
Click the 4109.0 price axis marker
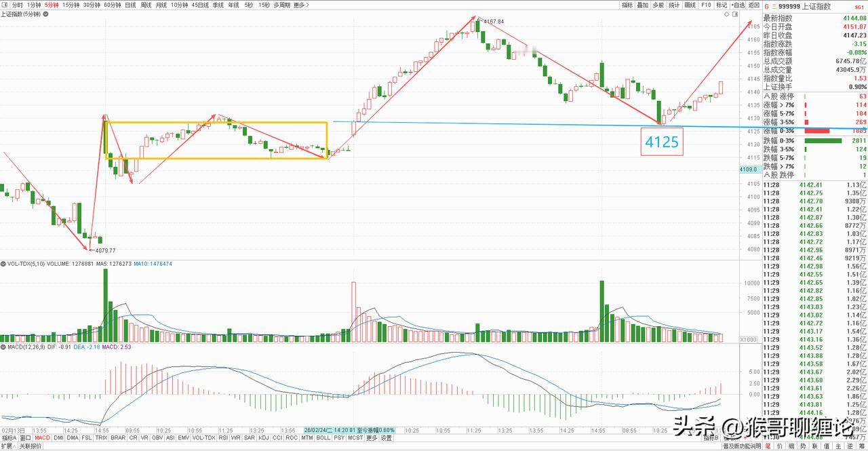(x=749, y=170)
